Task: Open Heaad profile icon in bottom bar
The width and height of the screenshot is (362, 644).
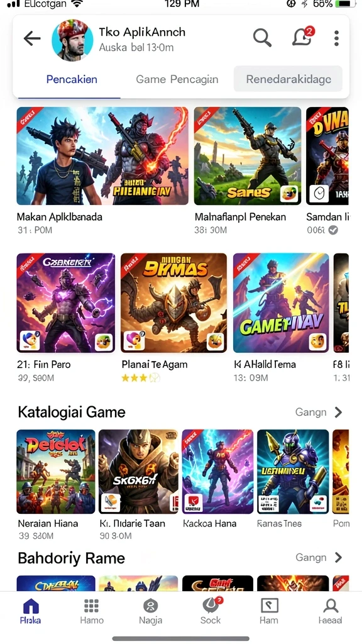Action: coord(331,611)
